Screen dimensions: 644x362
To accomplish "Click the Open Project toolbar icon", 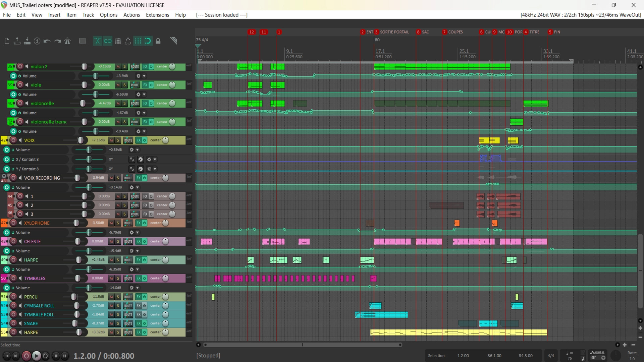I will tap(17, 41).
